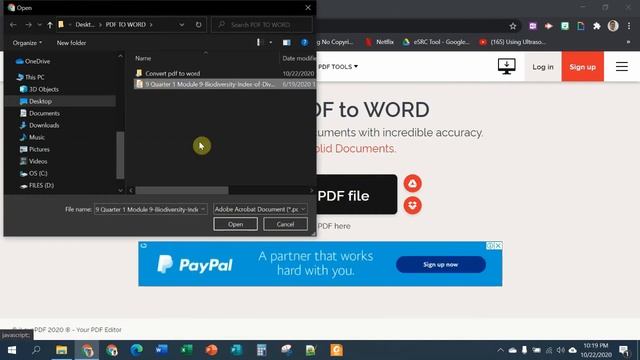Viewport: 640px width, 360px height.
Task: Open Chrome extensions puzzle icon
Action: click(597, 26)
